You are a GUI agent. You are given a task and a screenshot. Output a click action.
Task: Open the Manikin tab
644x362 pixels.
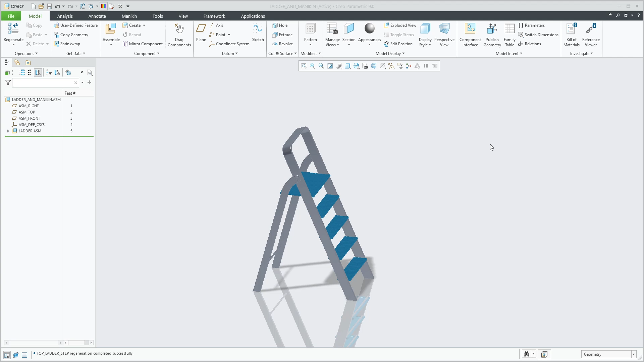point(129,16)
